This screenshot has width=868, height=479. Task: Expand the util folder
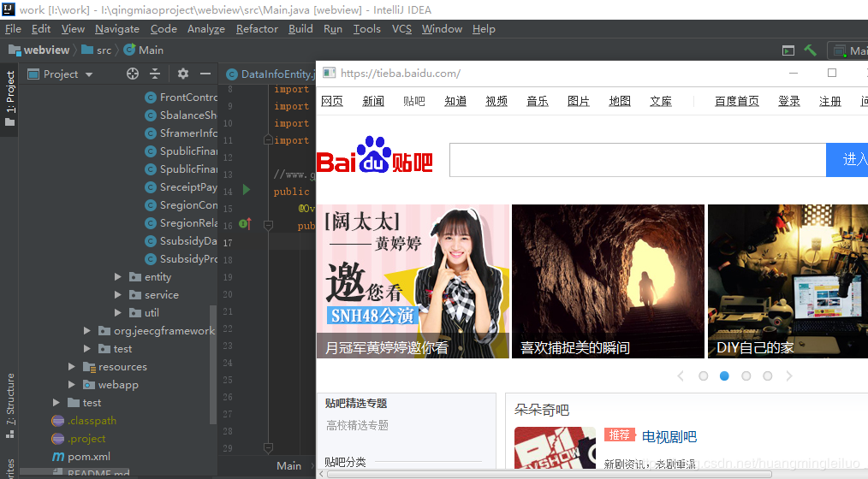(x=117, y=312)
